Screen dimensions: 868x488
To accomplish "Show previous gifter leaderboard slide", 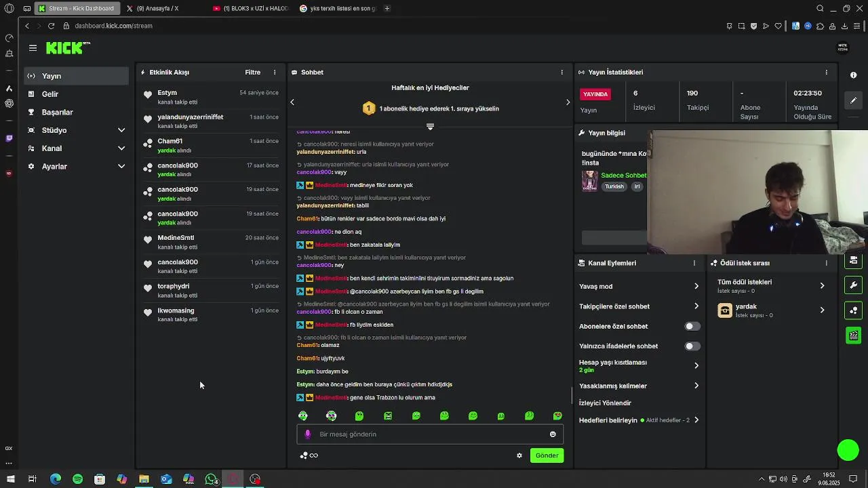I will 292,102.
